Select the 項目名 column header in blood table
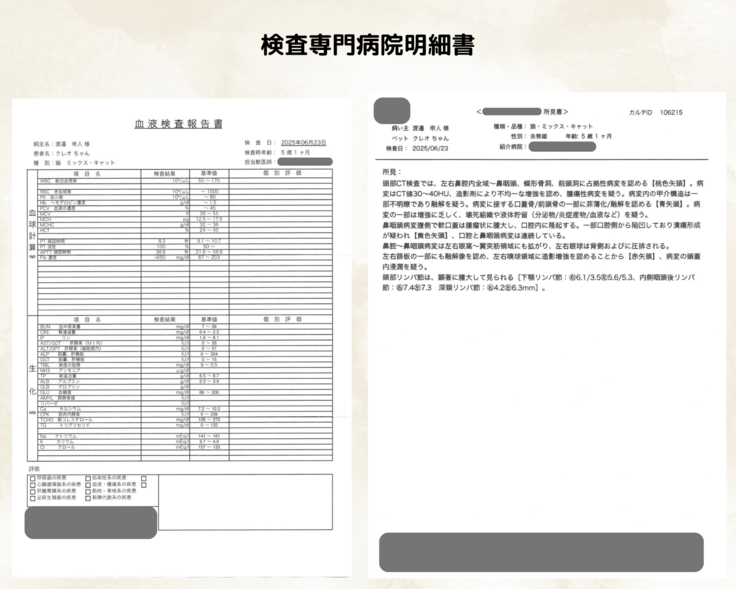 pyautogui.click(x=88, y=173)
